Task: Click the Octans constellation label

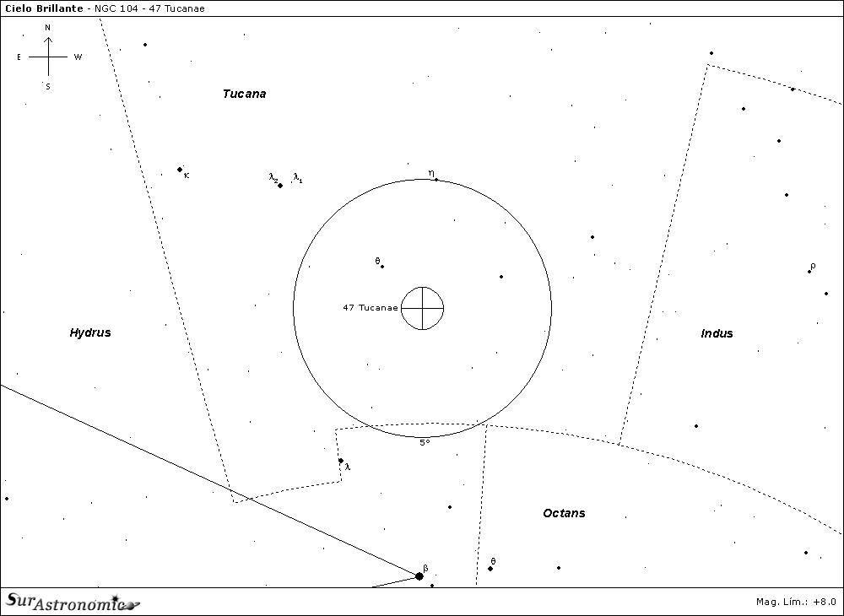Action: click(x=564, y=513)
